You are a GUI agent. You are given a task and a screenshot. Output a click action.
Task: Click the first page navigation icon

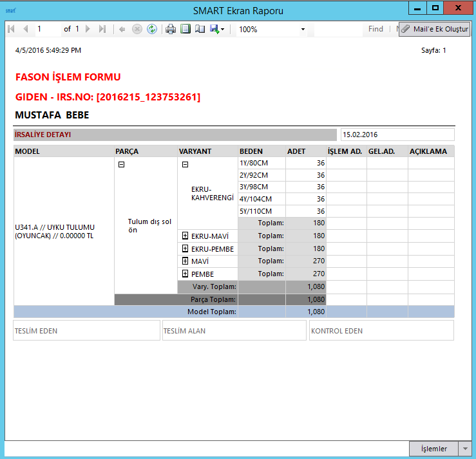pos(11,29)
